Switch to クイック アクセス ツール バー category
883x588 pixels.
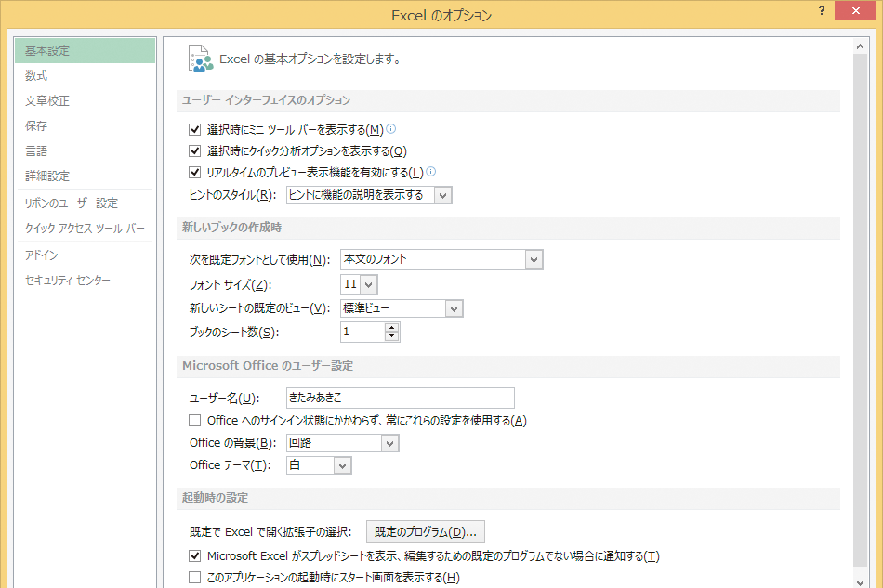85,229
